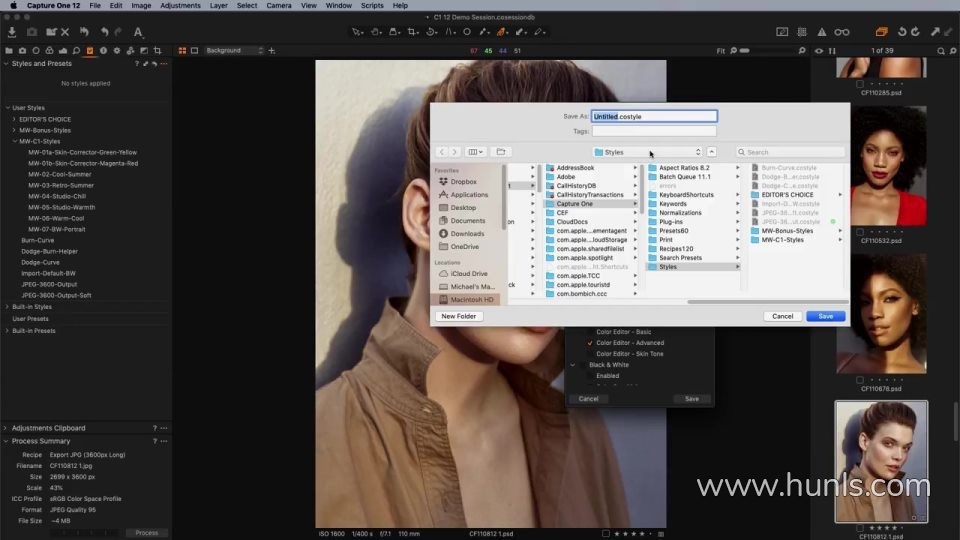
Task: Expand the EDITOR'S CHOICE styles group
Action: [14, 119]
